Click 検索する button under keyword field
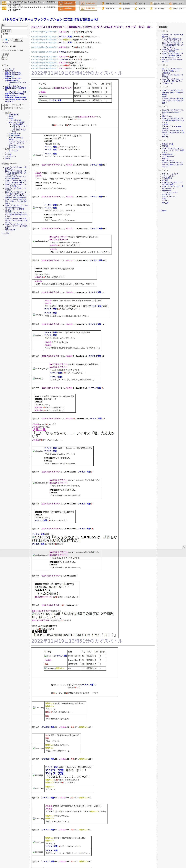Image resolution: width=186 pixels, height=868 pixels. coord(6,31)
